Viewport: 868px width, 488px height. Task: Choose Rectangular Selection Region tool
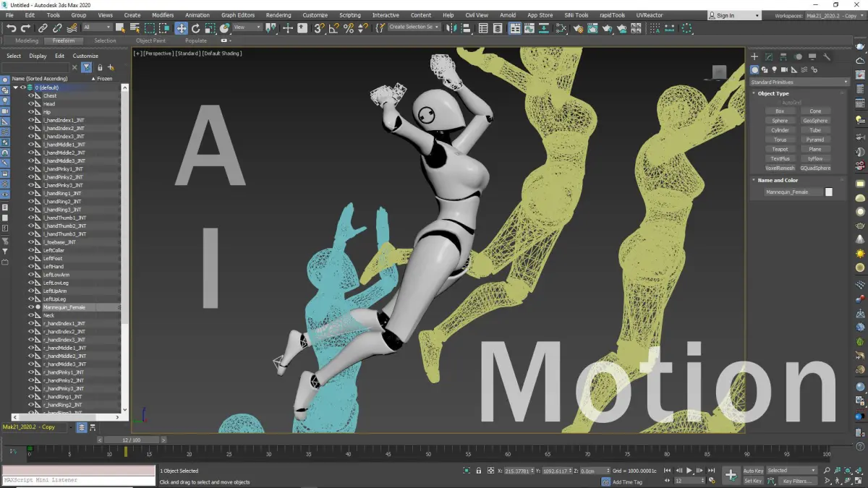coord(150,27)
